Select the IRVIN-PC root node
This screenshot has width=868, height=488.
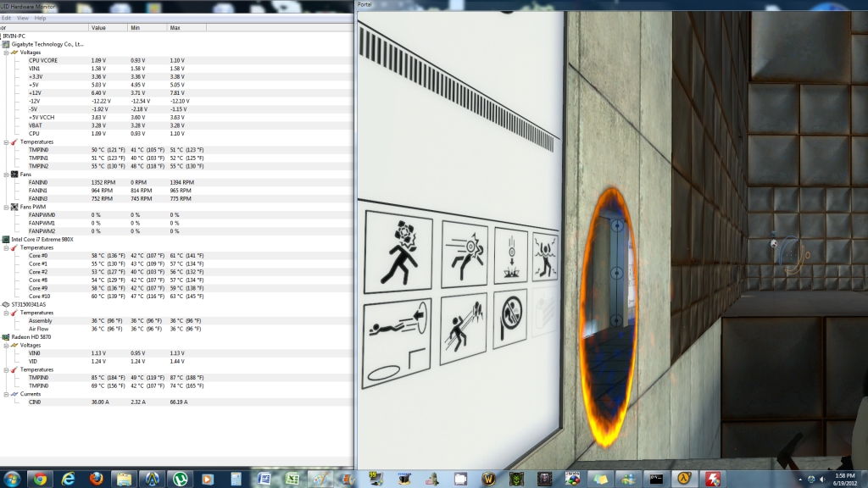coord(14,36)
